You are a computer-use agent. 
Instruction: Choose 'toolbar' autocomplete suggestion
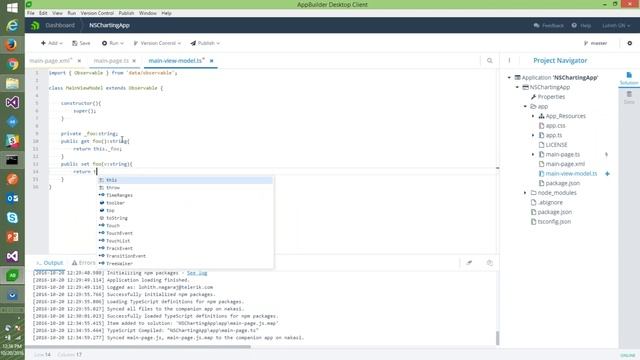tap(185, 203)
